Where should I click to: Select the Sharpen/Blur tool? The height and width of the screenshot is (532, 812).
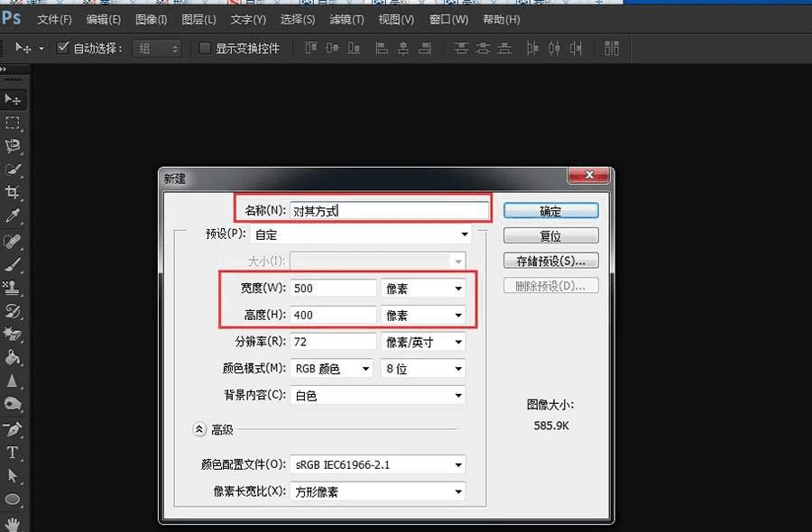point(13,381)
